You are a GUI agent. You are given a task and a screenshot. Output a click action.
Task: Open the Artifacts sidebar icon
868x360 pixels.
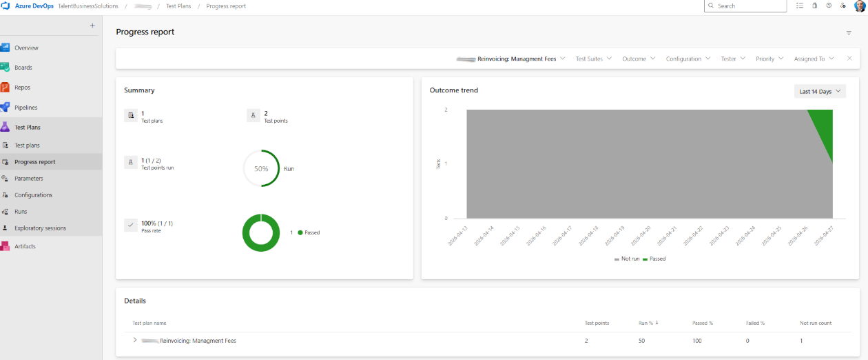coord(5,246)
